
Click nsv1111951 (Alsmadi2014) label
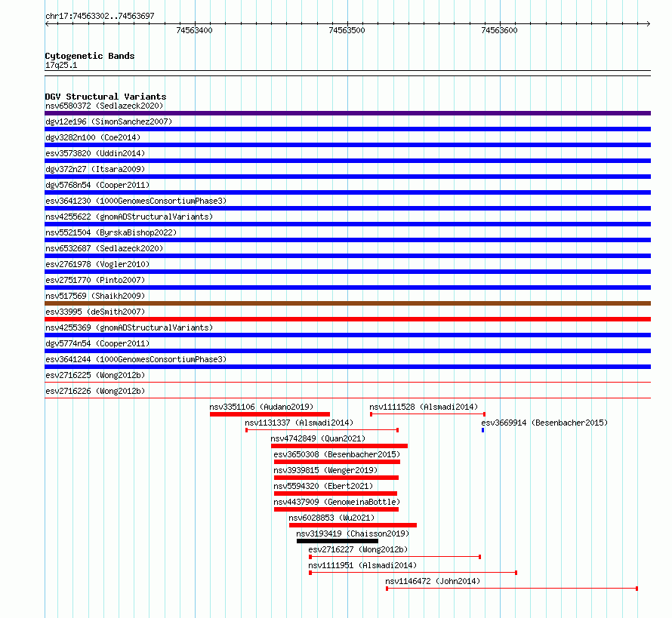tap(362, 565)
